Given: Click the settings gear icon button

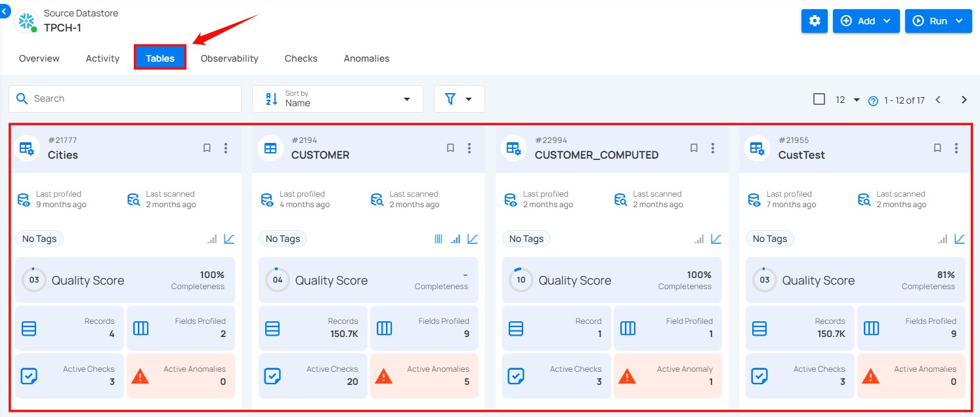Looking at the screenshot, I should 815,21.
